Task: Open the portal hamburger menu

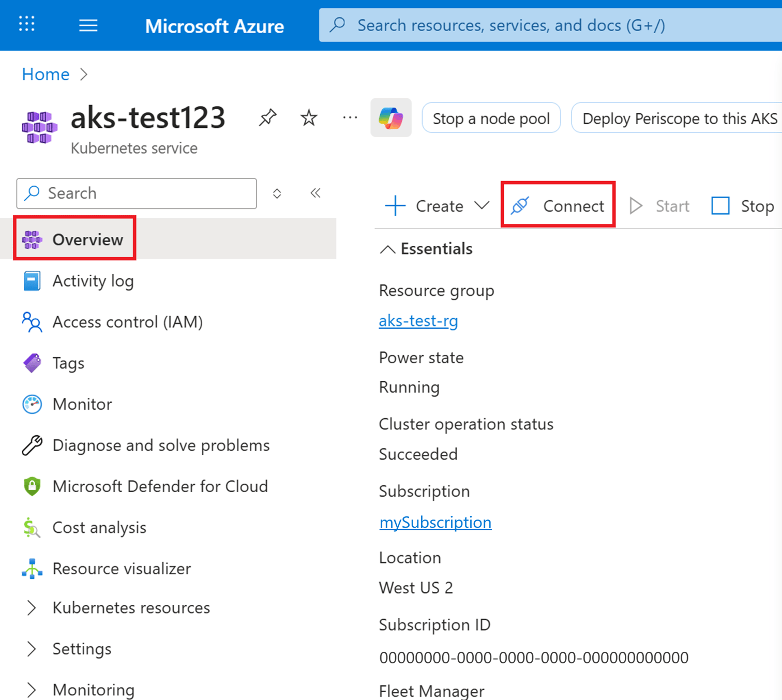Action: (x=88, y=25)
